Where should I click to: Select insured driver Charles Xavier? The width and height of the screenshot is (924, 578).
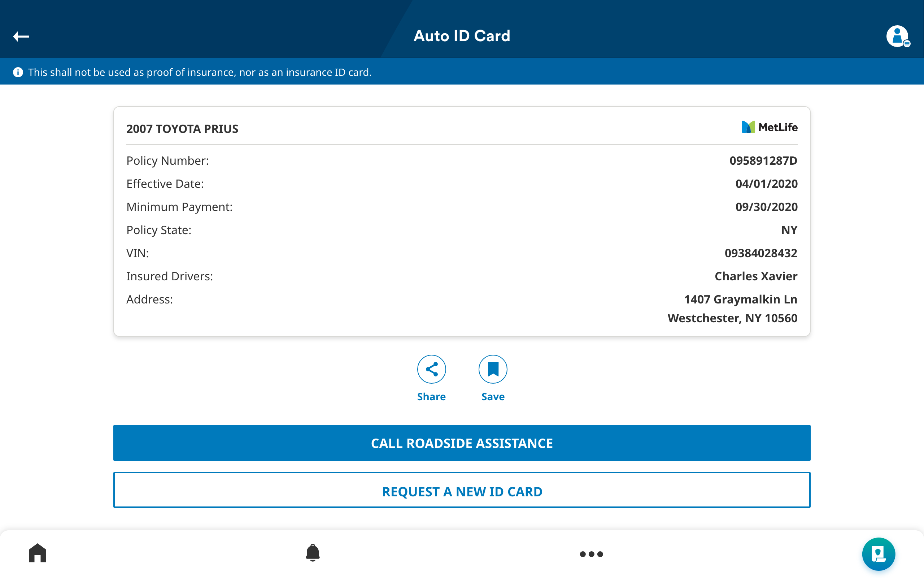coord(756,276)
